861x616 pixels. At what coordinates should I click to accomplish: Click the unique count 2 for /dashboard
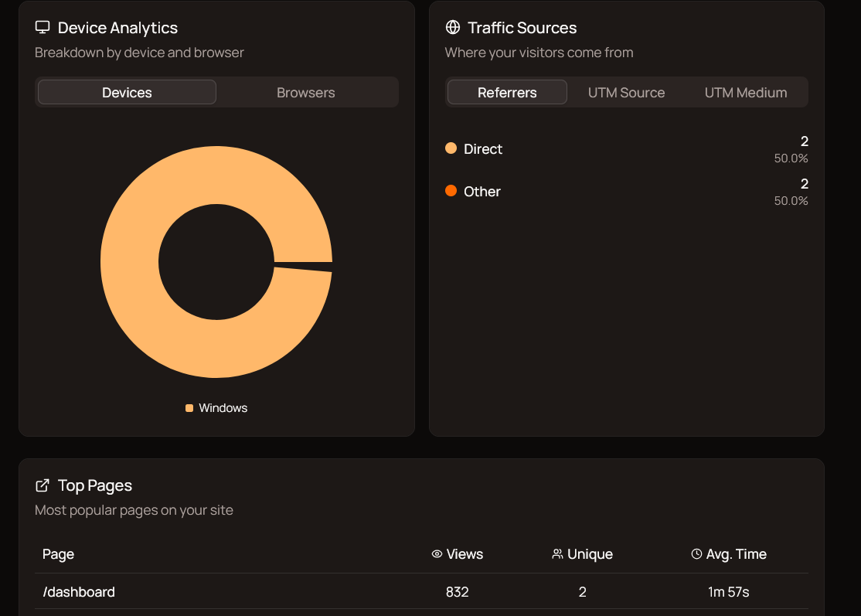click(582, 592)
